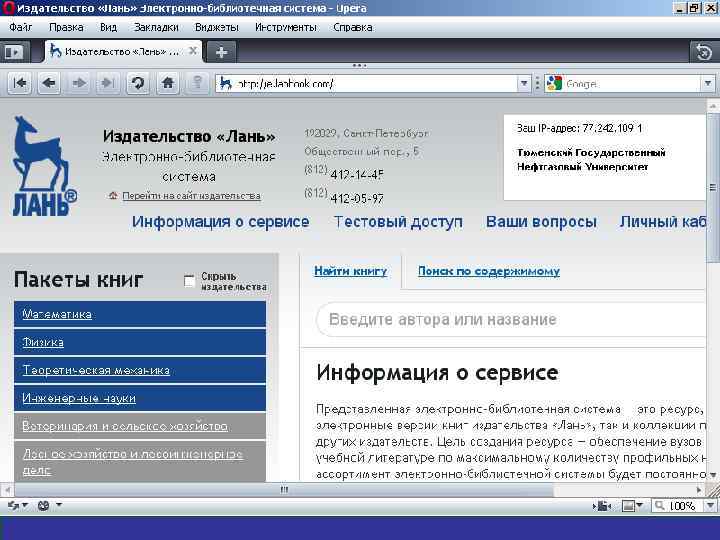Click the Тюменский Государственный Нефтегазовый Университет text
Viewport: 720px width, 540px height.
pos(591,159)
